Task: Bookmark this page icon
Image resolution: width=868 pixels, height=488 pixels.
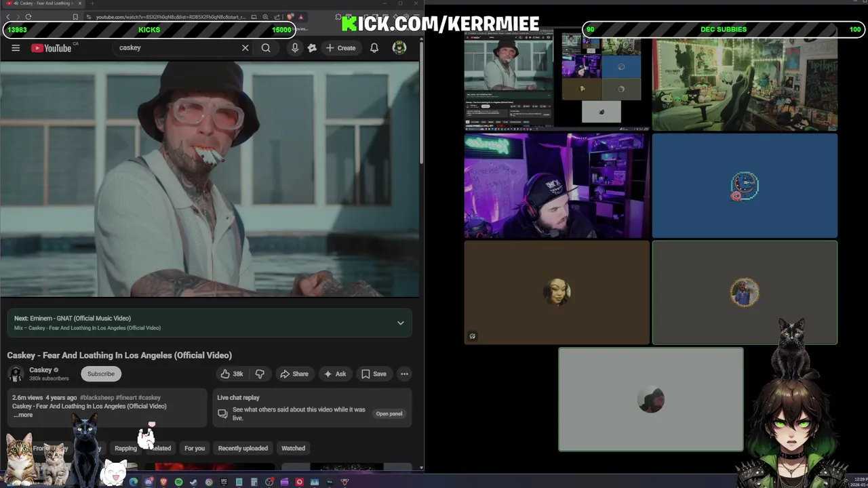Action: click(75, 17)
